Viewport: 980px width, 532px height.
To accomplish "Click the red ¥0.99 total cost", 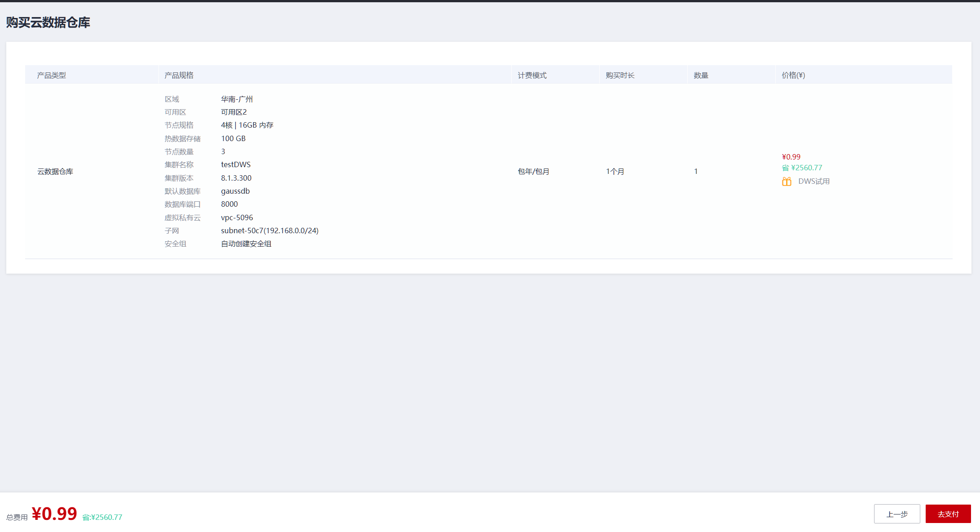I will 54,514.
